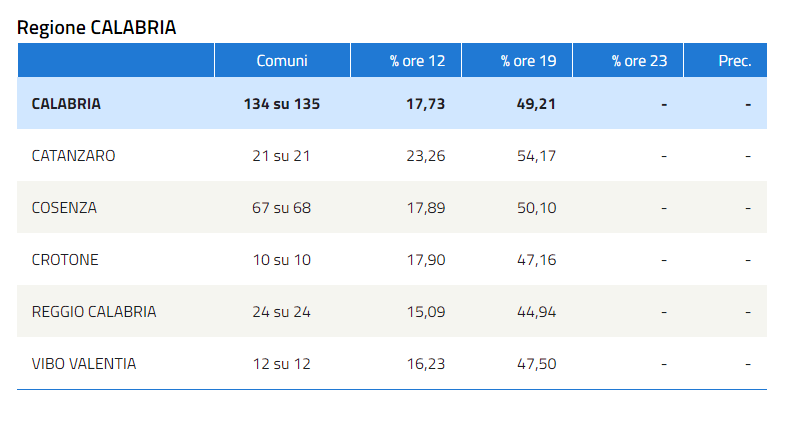The image size is (799, 422).
Task: Click the Regione CALABRIA heading
Action: (x=96, y=28)
